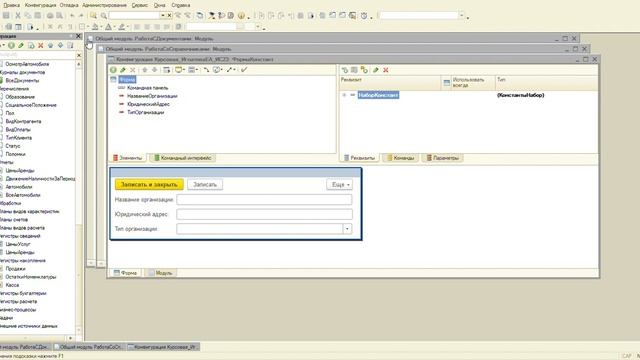Viewport: 640px width, 360px height.
Task: Open the Конфигурация menu
Action: pos(40,5)
